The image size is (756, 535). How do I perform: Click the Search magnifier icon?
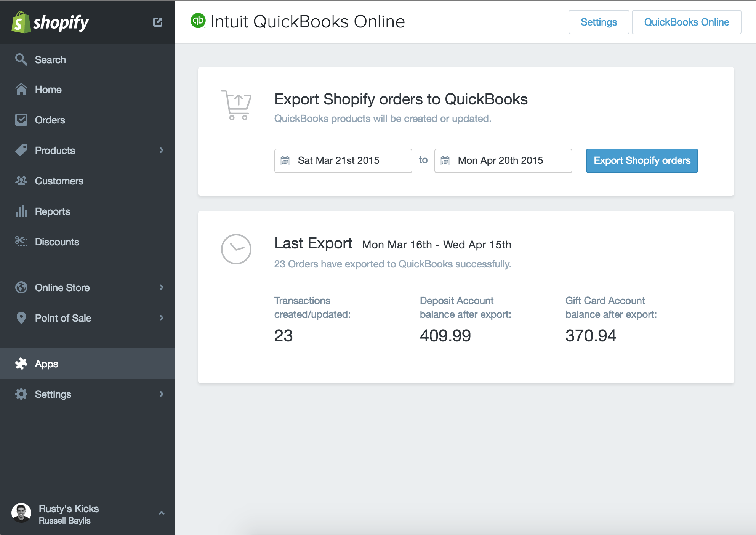pos(21,59)
